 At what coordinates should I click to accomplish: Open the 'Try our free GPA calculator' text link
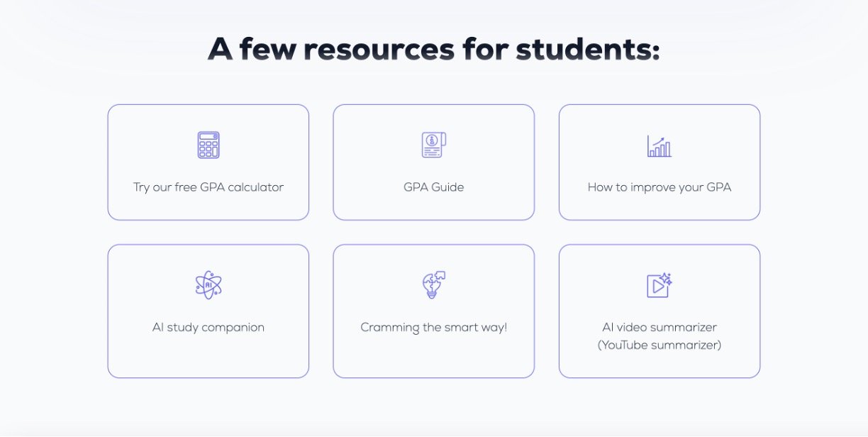pyautogui.click(x=208, y=188)
